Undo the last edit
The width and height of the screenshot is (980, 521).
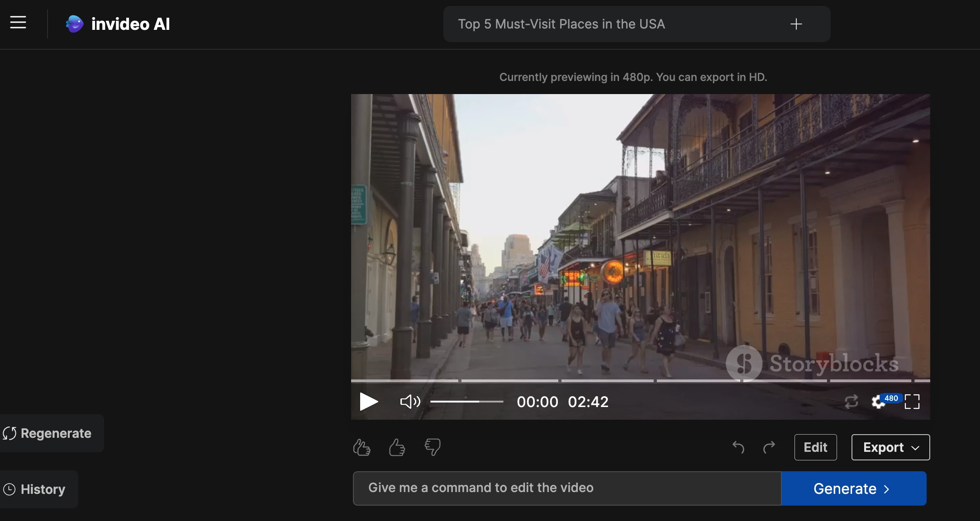tap(738, 447)
